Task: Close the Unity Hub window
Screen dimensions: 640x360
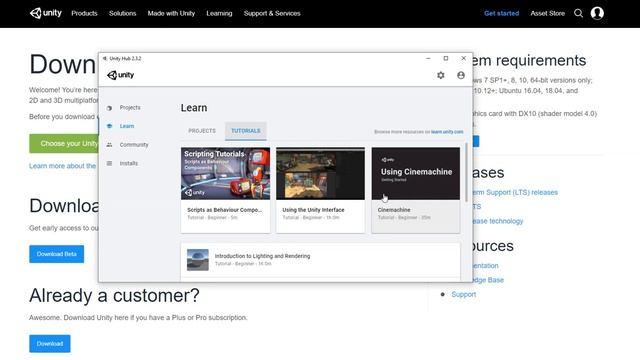Action: [x=464, y=58]
